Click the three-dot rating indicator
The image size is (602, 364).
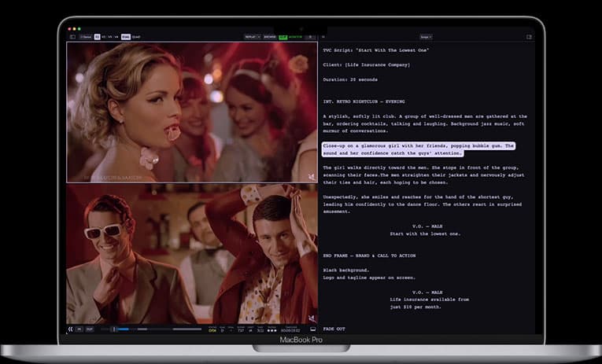[x=271, y=330]
